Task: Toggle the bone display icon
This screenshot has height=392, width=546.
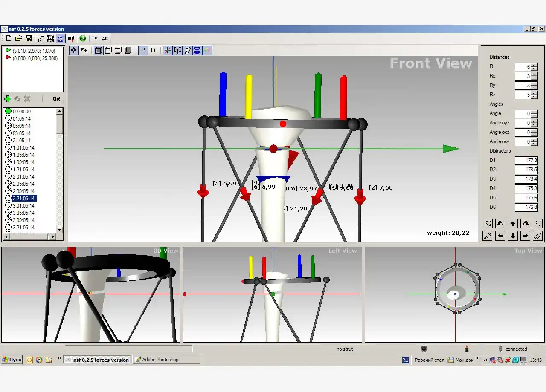Action: [x=187, y=50]
